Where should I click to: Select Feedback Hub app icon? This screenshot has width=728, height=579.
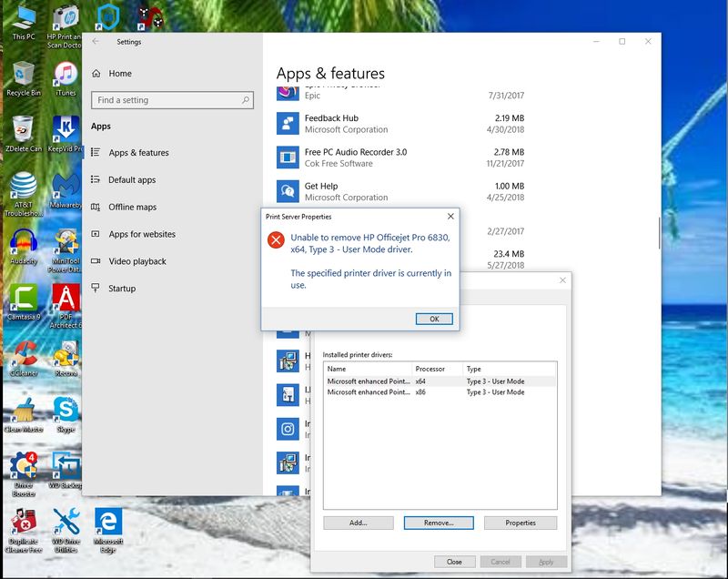point(288,124)
